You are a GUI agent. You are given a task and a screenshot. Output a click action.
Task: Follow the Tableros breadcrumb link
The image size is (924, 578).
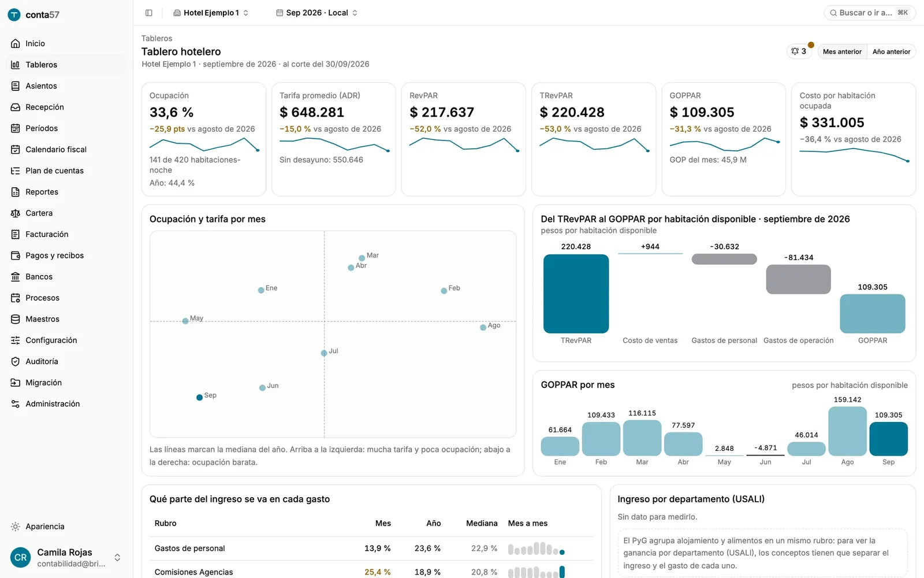[x=157, y=38]
